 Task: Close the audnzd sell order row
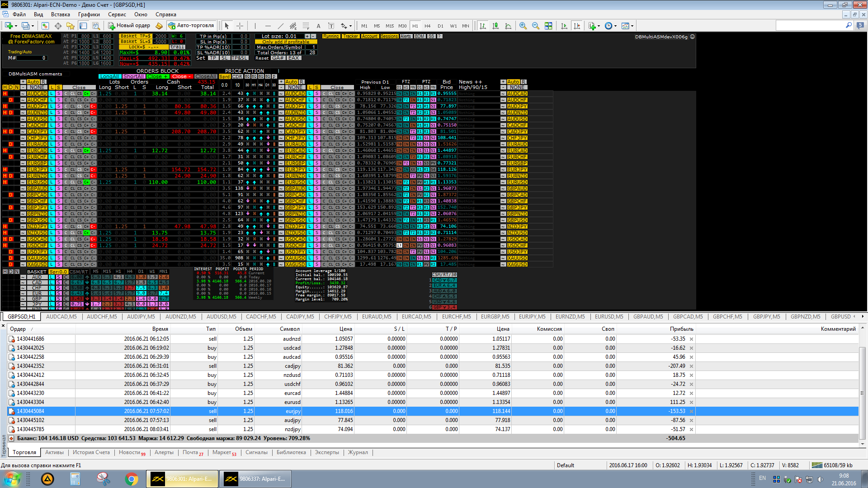(691, 339)
